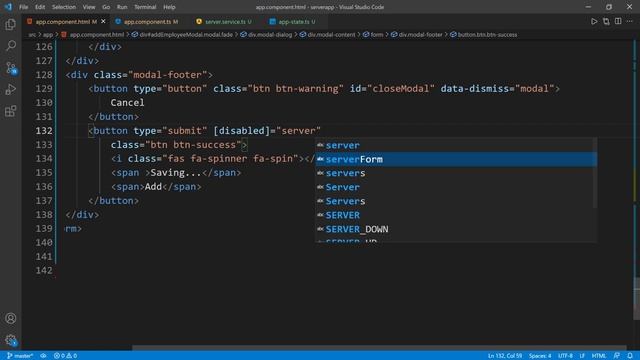
Task: Click the VS Code logo icon
Action: tap(8, 7)
